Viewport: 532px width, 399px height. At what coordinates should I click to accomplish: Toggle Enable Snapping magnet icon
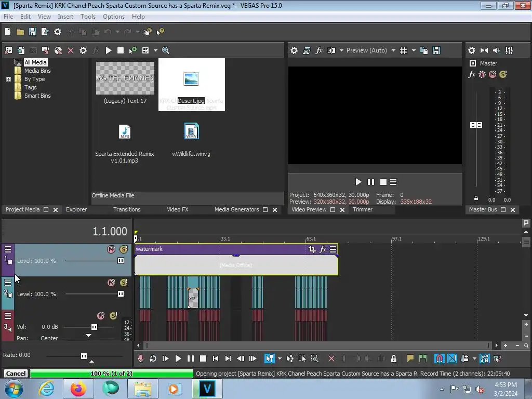439,358
